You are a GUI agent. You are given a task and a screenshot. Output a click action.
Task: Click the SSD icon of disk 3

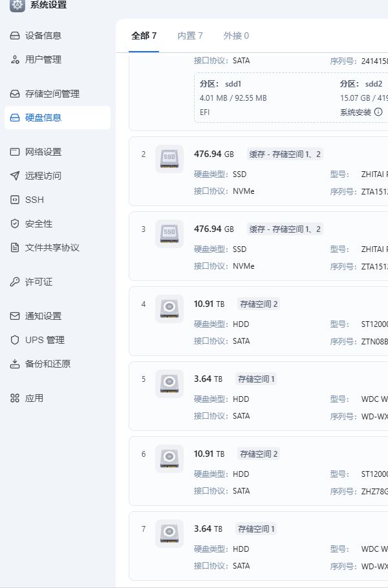(169, 234)
